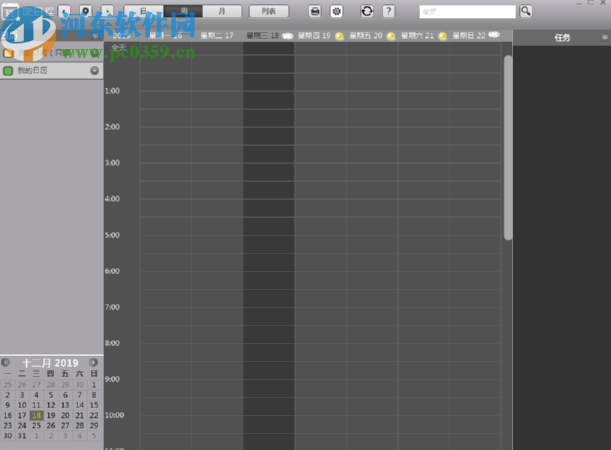The width and height of the screenshot is (611, 450).
Task: Open the 任务 panel dropdown arrow
Action: (604, 37)
